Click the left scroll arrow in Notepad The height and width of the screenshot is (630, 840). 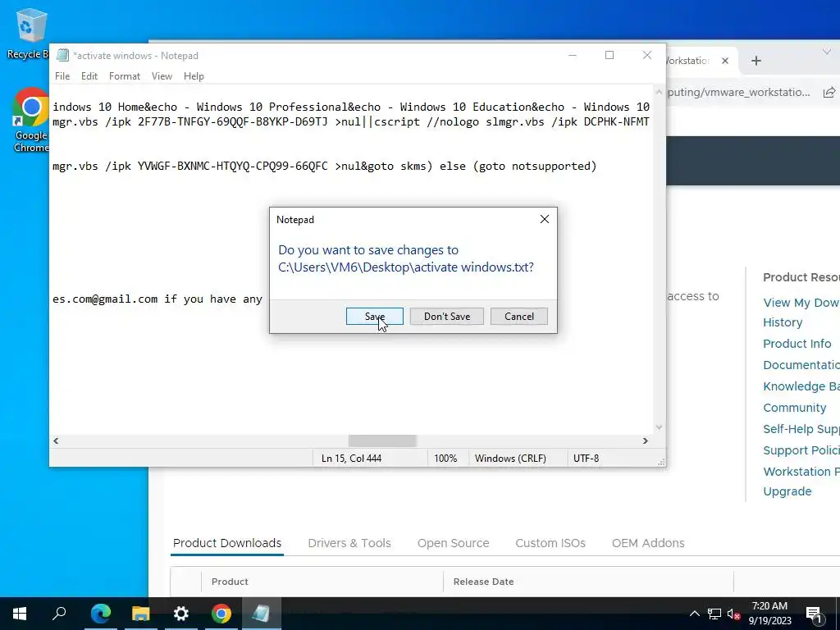coord(56,441)
